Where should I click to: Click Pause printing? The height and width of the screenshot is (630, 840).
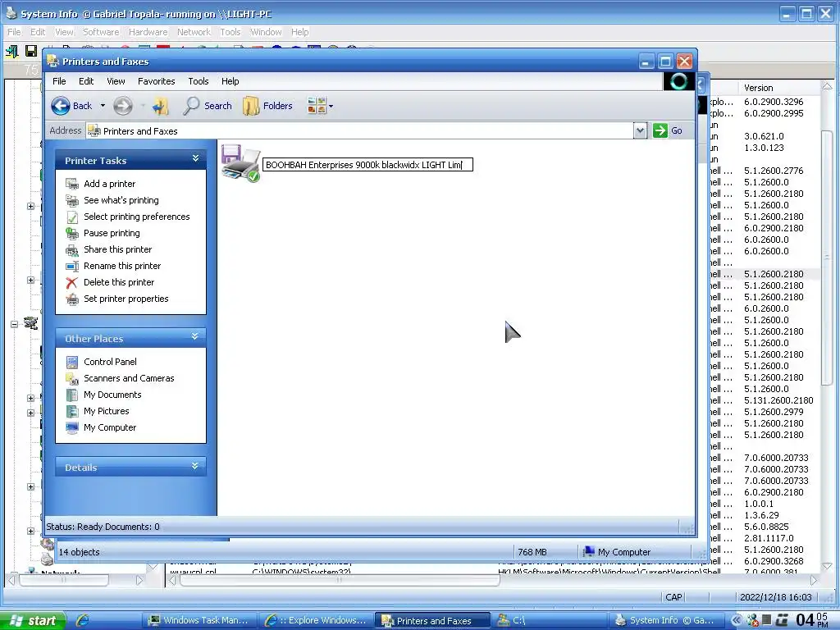point(112,233)
